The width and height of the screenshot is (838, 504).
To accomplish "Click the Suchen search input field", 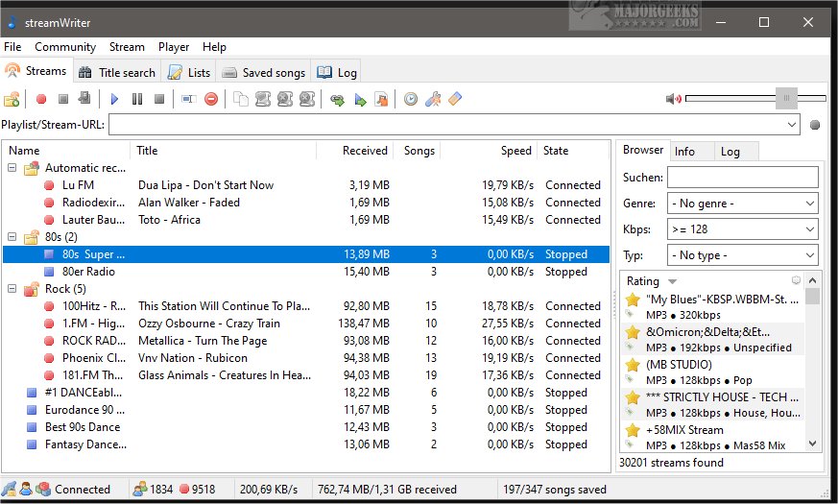I will [742, 178].
